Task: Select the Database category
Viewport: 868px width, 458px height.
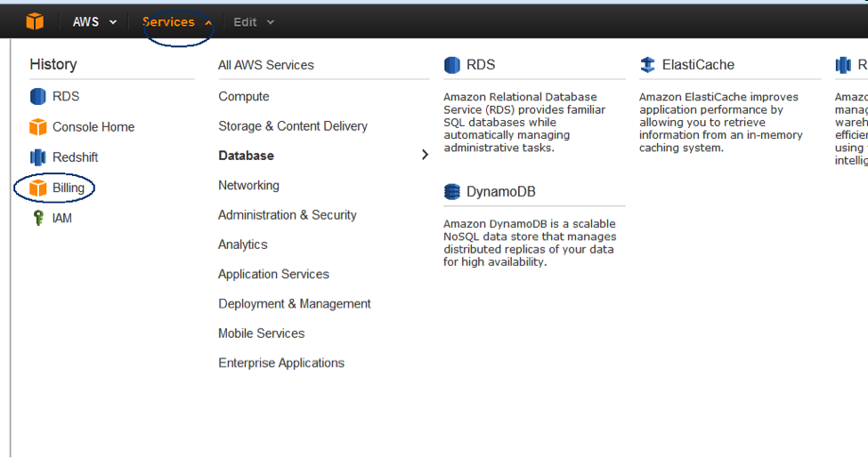Action: pyautogui.click(x=246, y=156)
